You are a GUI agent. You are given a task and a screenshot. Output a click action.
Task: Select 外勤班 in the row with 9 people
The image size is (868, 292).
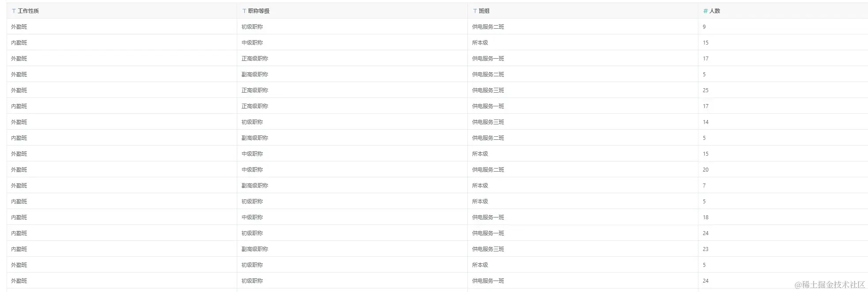click(19, 27)
